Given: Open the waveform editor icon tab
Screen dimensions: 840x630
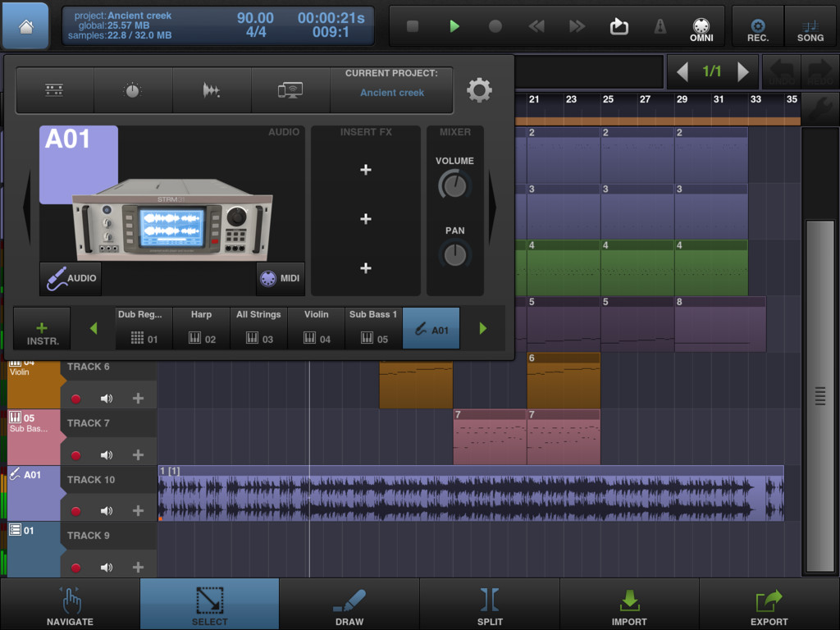Looking at the screenshot, I should click(x=212, y=90).
